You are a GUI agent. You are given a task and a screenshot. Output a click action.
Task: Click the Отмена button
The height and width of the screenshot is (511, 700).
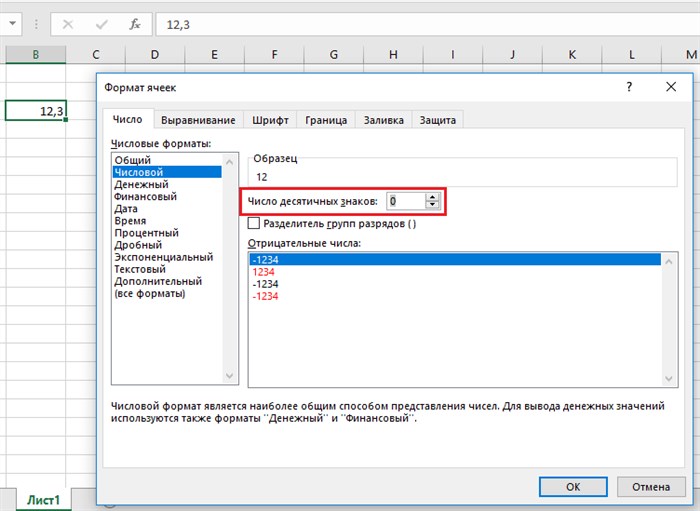tap(651, 486)
